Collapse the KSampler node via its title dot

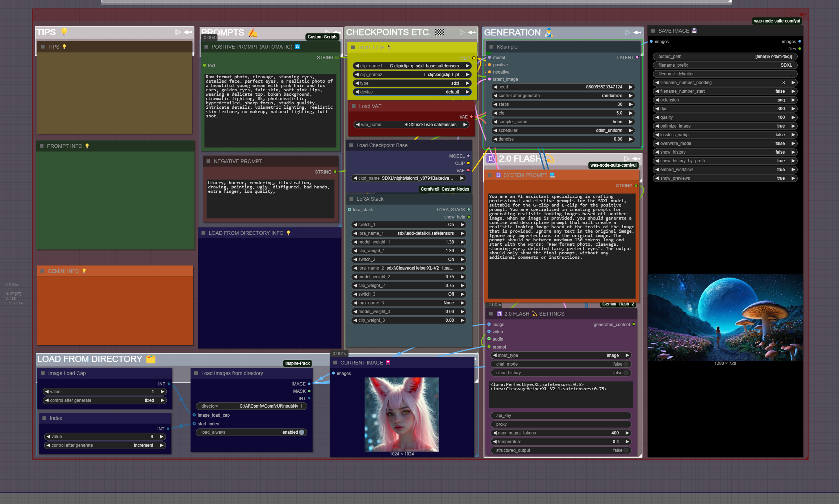(x=491, y=47)
